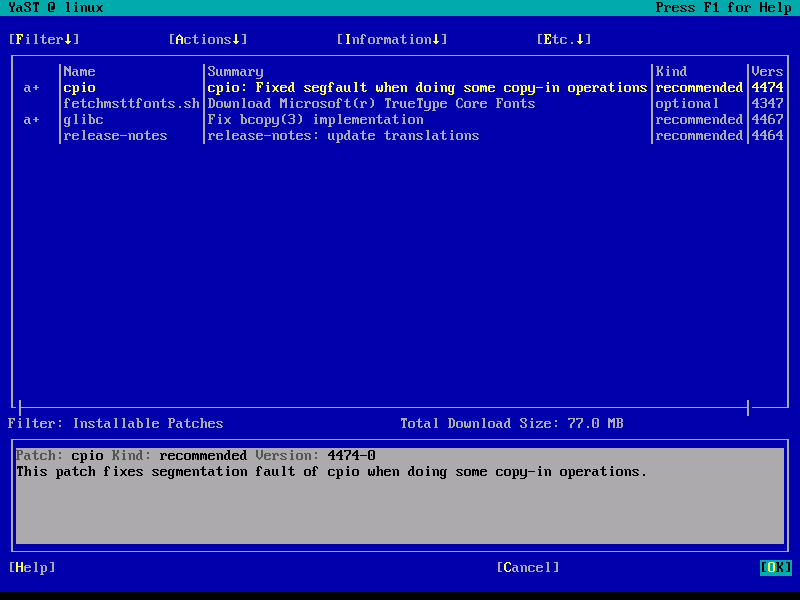800x600 pixels.
Task: Click the Name column header
Action: pos(80,71)
